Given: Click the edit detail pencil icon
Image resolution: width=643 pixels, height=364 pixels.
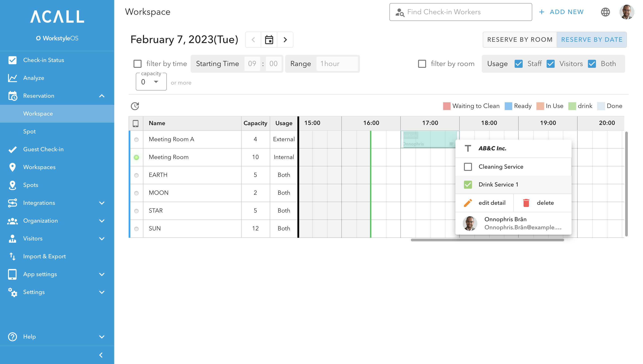Looking at the screenshot, I should 468,203.
